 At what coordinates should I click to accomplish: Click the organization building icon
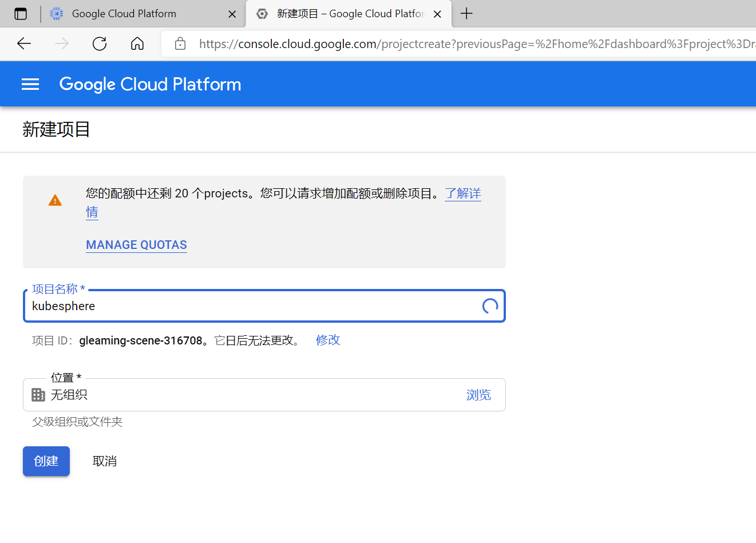click(38, 395)
